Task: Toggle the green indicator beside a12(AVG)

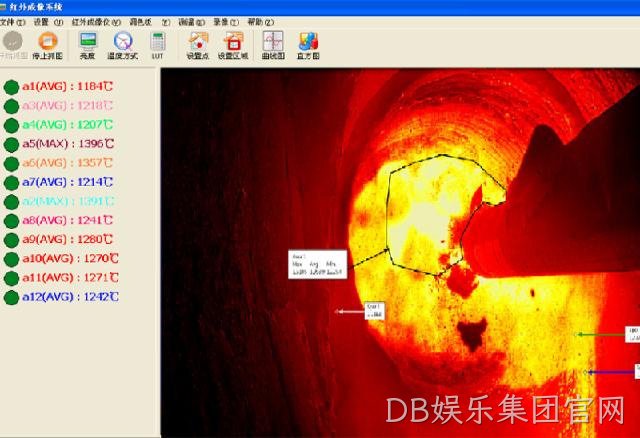Action: 11,298
